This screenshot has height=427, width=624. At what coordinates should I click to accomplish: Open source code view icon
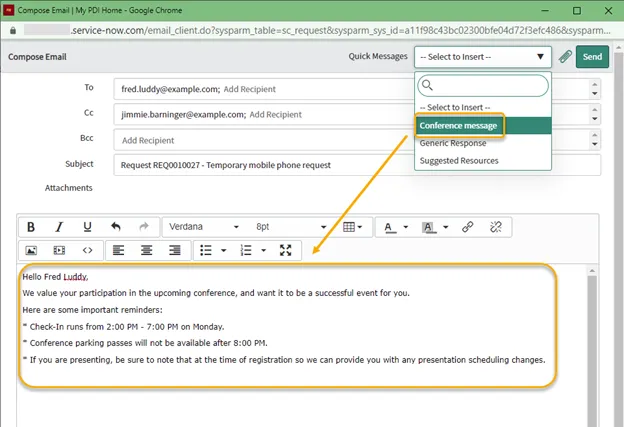coord(87,250)
